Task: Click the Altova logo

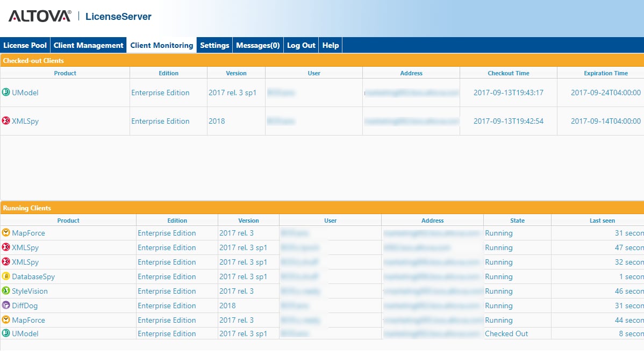Action: [x=40, y=16]
